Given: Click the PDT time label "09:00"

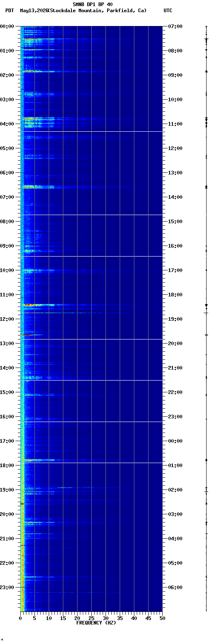Looking at the screenshot, I should [x=7, y=246].
